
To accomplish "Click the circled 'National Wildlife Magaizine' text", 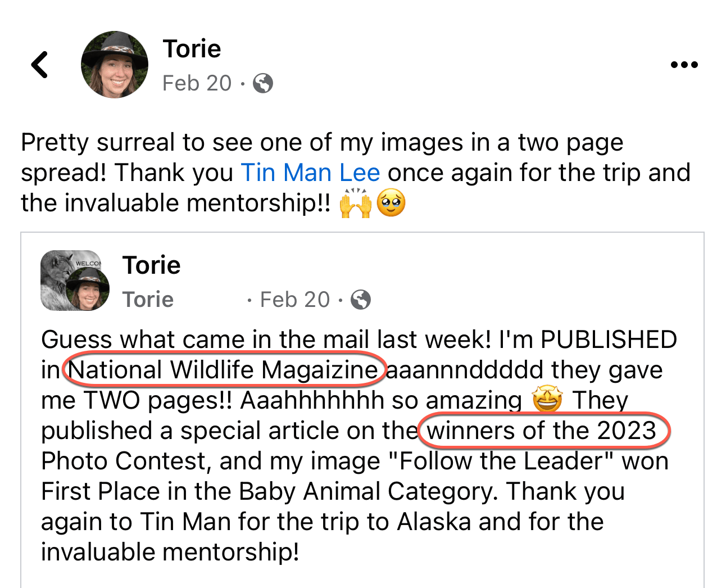I will [224, 370].
